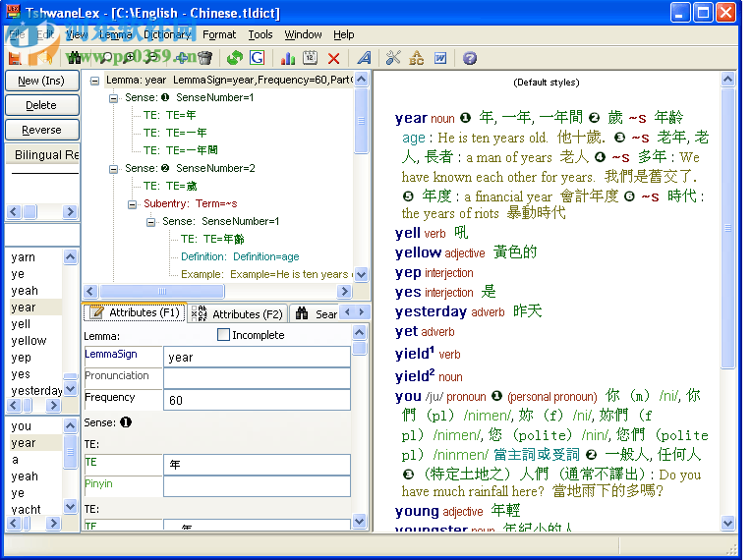Click the zoom in magnifier icon
The width and height of the screenshot is (752, 560).
click(x=129, y=58)
